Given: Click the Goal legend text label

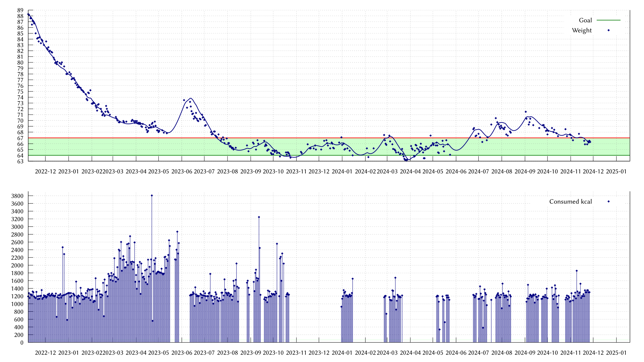Looking at the screenshot, I should [x=585, y=20].
